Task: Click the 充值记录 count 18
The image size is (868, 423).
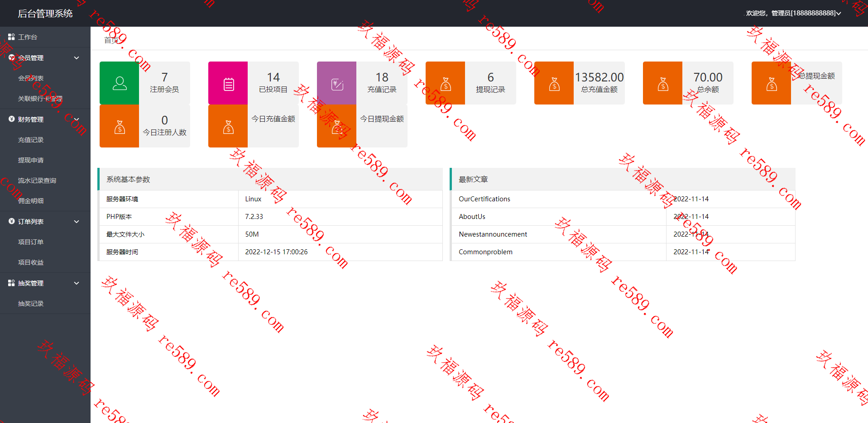Action: coord(382,77)
